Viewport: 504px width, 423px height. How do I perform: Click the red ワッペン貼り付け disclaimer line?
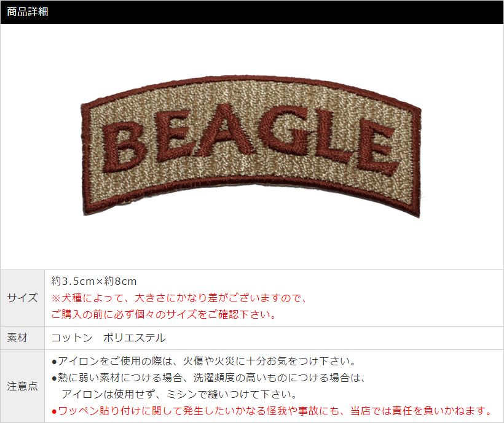pyautogui.click(x=271, y=411)
